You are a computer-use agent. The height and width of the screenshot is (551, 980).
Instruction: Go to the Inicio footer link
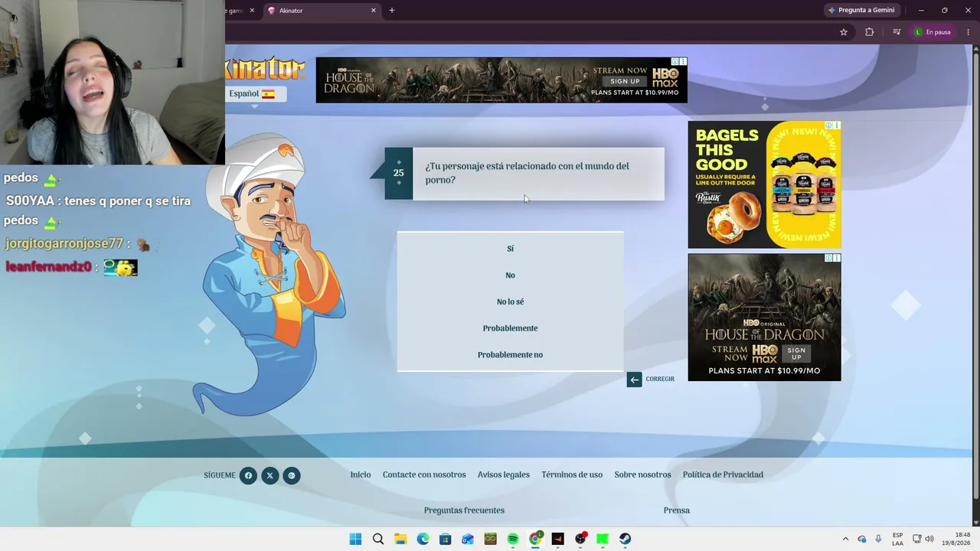361,475
